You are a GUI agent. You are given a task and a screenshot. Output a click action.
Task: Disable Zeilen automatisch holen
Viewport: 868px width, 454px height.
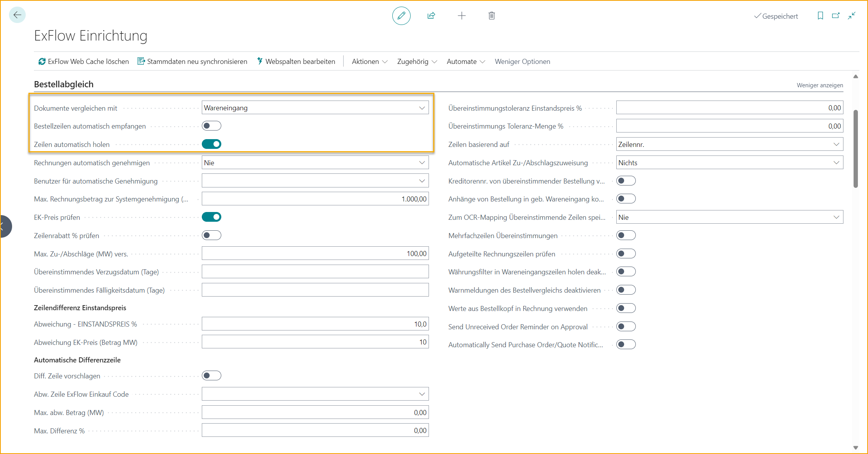coord(212,144)
